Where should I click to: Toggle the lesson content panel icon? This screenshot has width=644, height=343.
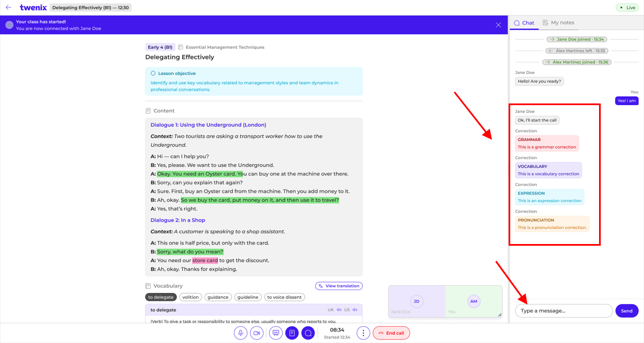[x=292, y=333]
